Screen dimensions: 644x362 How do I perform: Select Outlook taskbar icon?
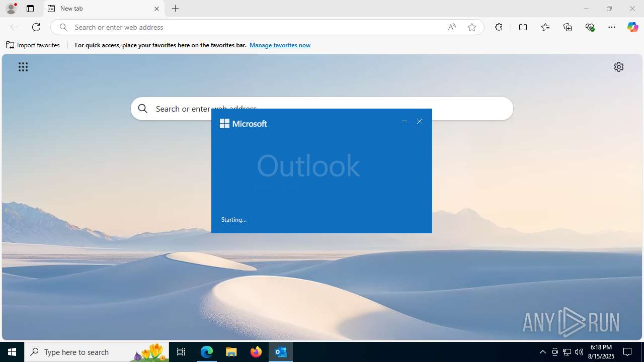pos(281,352)
